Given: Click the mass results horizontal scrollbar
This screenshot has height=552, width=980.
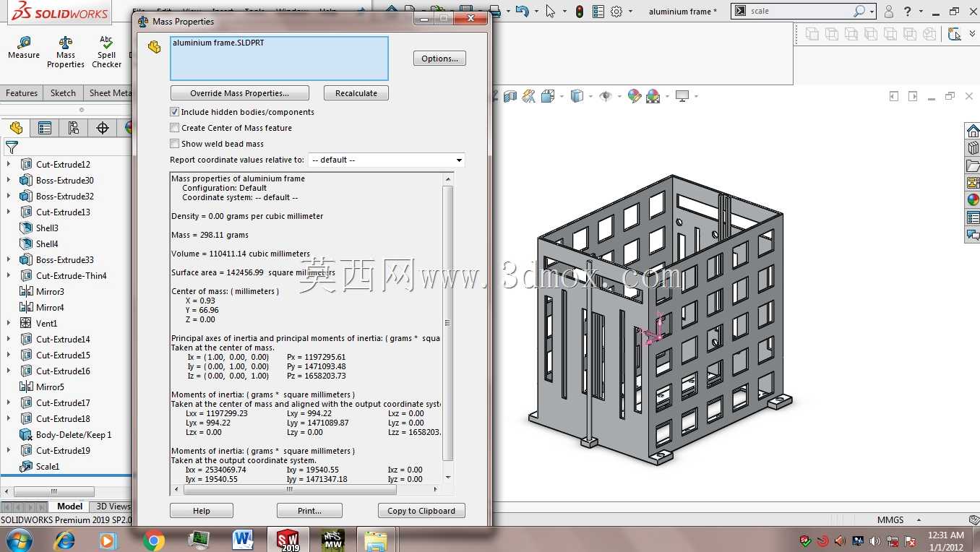Looking at the screenshot, I should (289, 489).
